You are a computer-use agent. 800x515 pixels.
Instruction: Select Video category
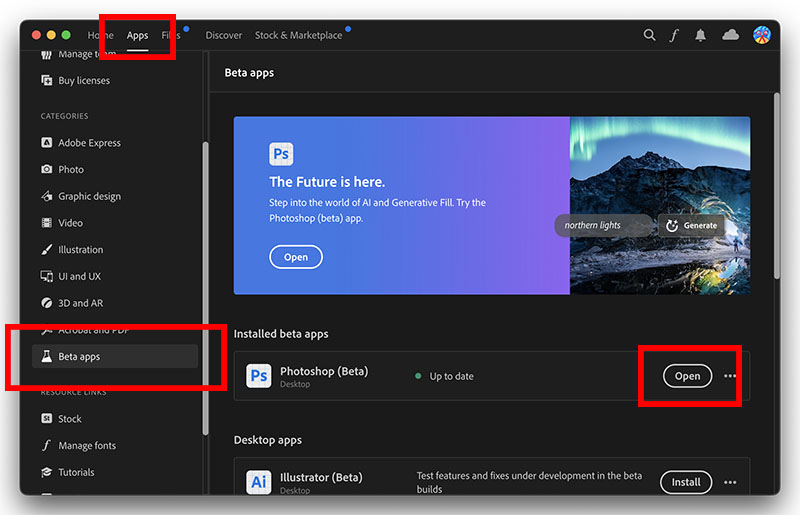[70, 223]
